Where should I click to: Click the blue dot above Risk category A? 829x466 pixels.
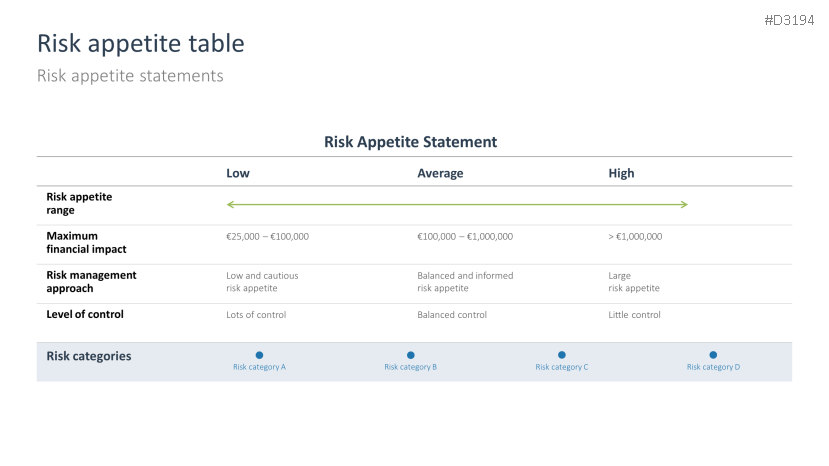click(259, 355)
